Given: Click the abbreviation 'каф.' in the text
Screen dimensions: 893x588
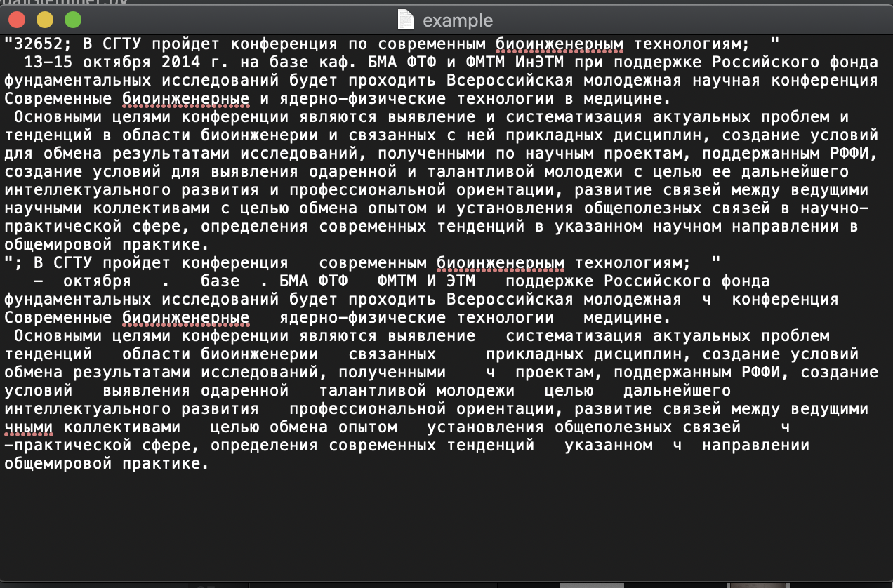Looking at the screenshot, I should [x=338, y=62].
